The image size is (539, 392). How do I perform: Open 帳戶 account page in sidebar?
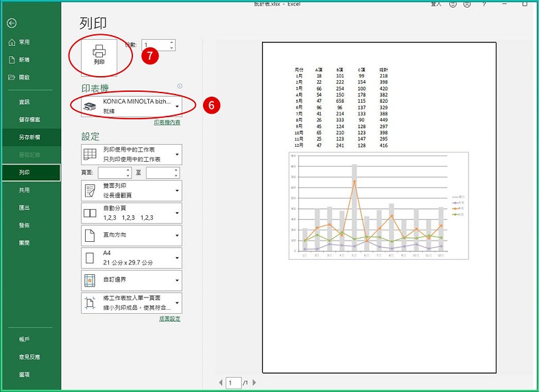pos(31,339)
